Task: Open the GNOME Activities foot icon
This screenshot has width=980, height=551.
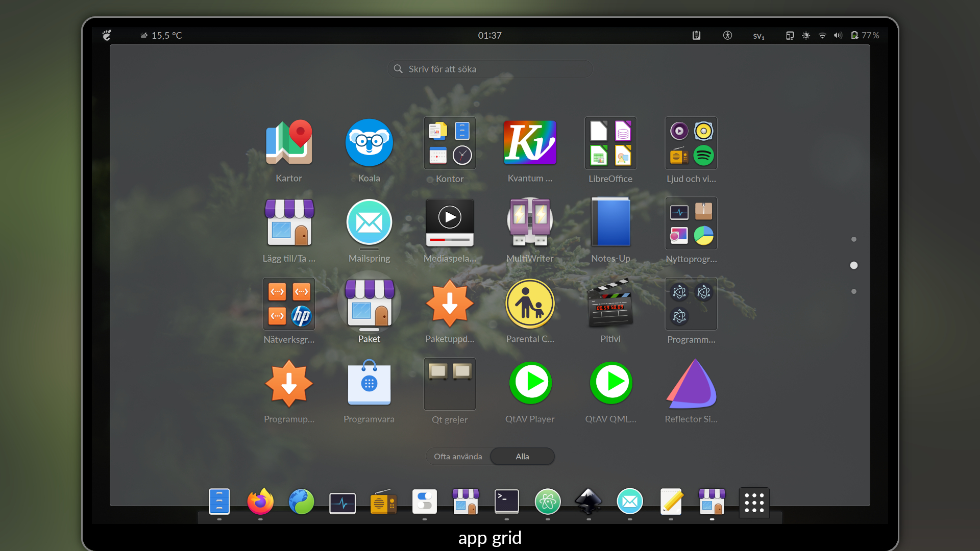Action: tap(107, 35)
